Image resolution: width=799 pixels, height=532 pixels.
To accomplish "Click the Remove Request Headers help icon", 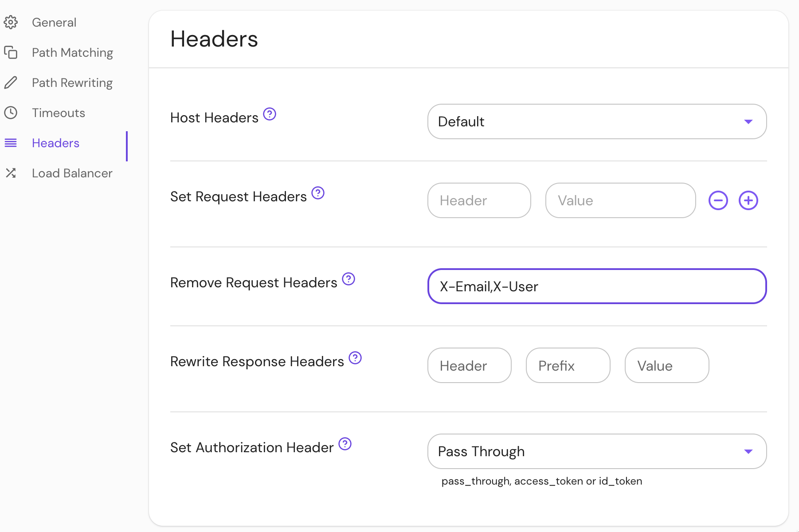I will (x=349, y=279).
